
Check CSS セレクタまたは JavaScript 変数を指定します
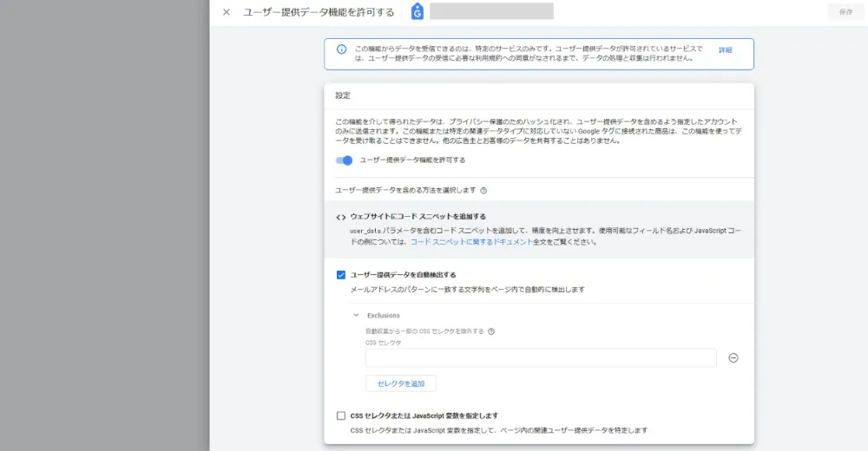341,415
